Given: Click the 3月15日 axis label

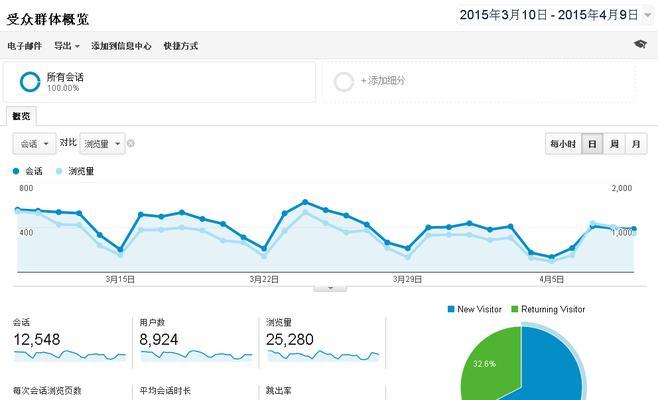Looking at the screenshot, I should click(120, 279).
